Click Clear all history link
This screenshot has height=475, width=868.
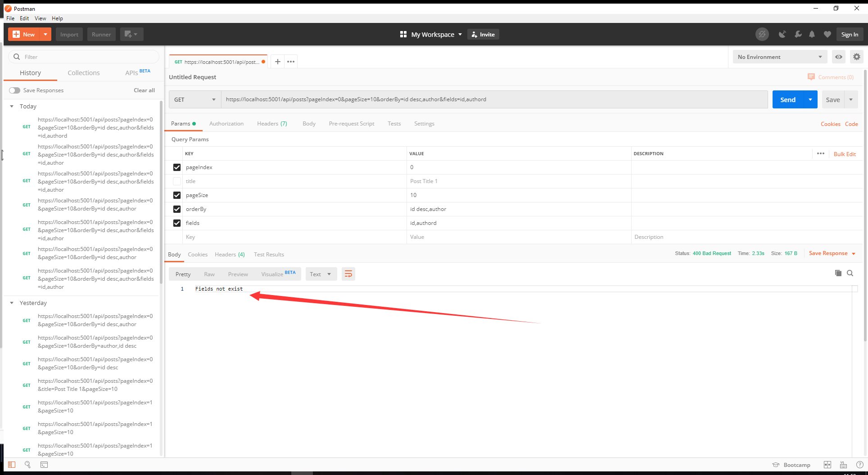(x=144, y=90)
